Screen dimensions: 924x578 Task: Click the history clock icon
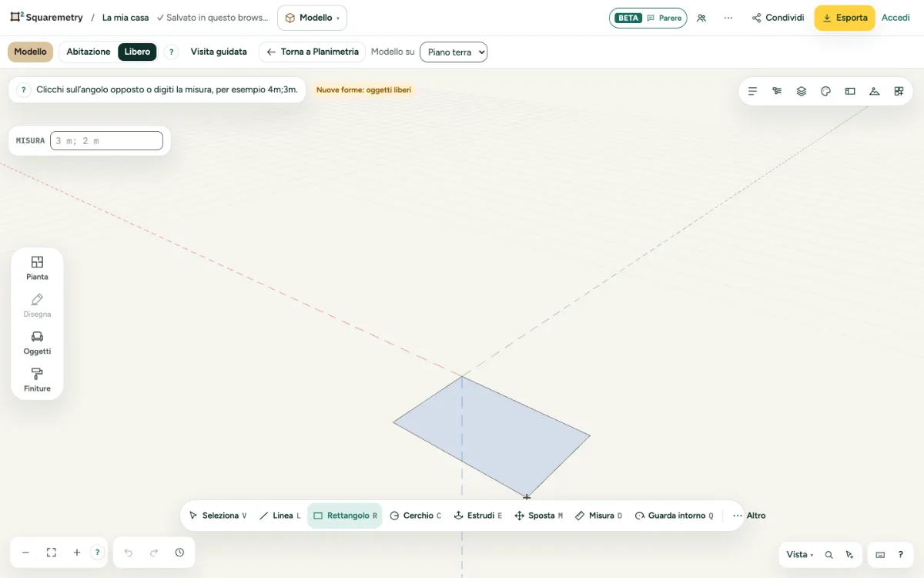[179, 553]
